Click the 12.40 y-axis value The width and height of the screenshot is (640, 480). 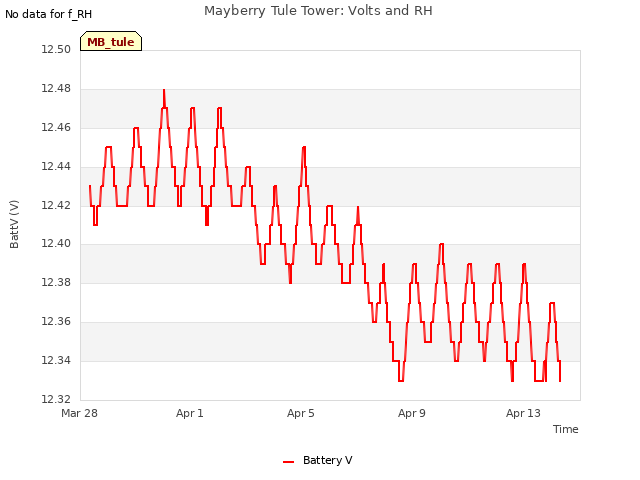56,244
